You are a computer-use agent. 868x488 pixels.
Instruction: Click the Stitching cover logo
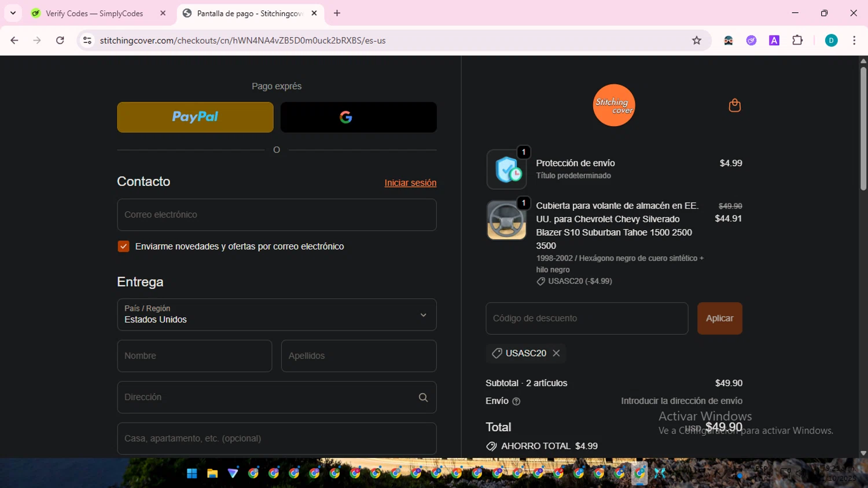[614, 105]
